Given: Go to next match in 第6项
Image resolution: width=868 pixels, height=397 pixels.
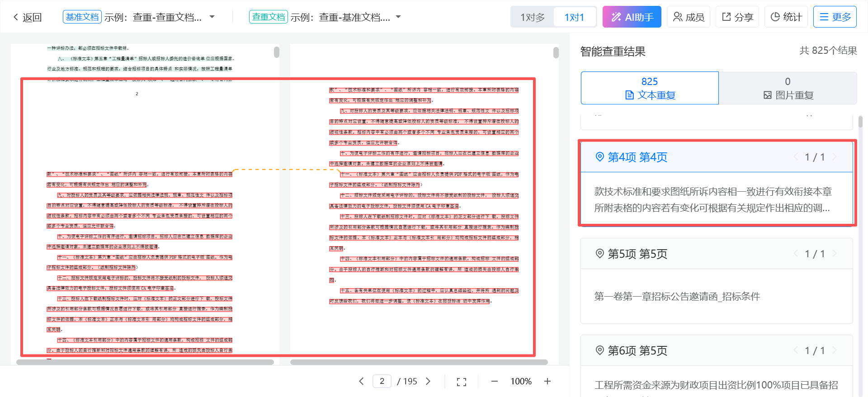Looking at the screenshot, I should (835, 350).
